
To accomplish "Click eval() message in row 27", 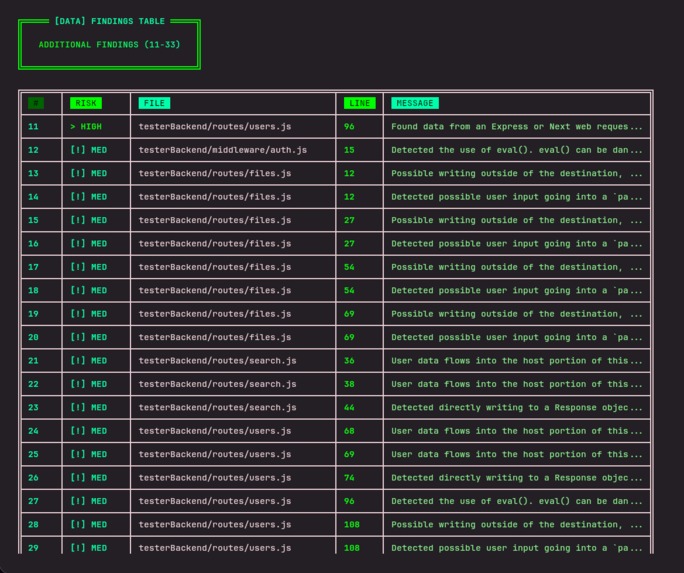I will [x=516, y=501].
